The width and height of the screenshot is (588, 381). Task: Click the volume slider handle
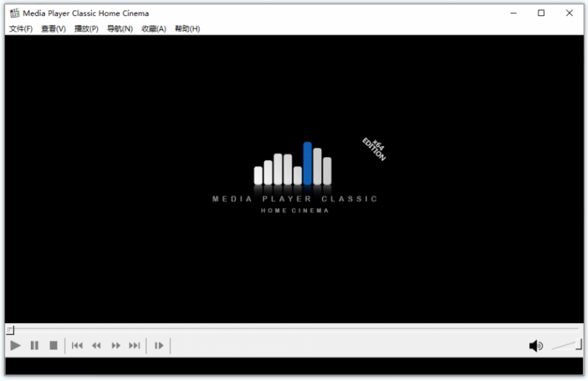click(579, 344)
